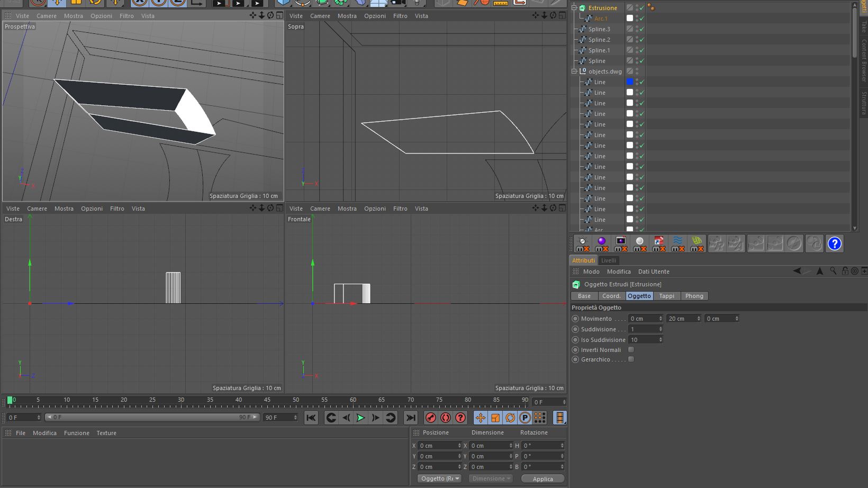Toggle the green check on Estrusione
Viewport: 868px width, 488px height.
tap(641, 8)
